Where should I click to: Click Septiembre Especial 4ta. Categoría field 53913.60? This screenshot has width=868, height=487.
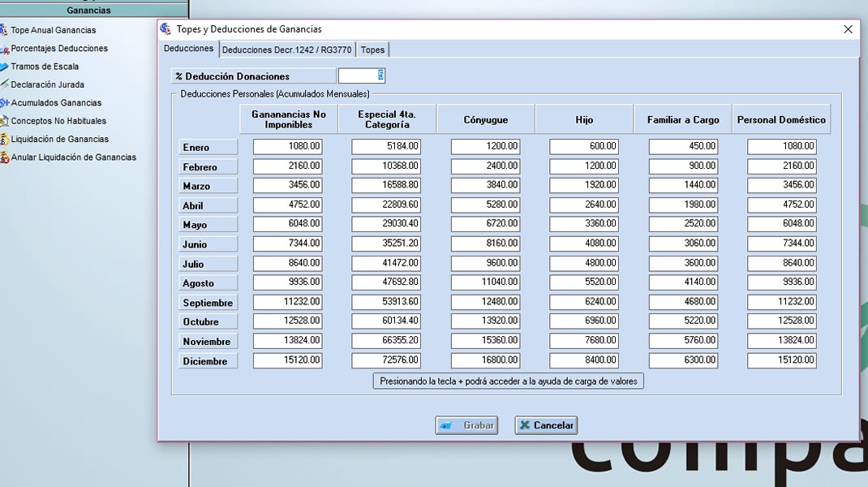click(x=386, y=301)
